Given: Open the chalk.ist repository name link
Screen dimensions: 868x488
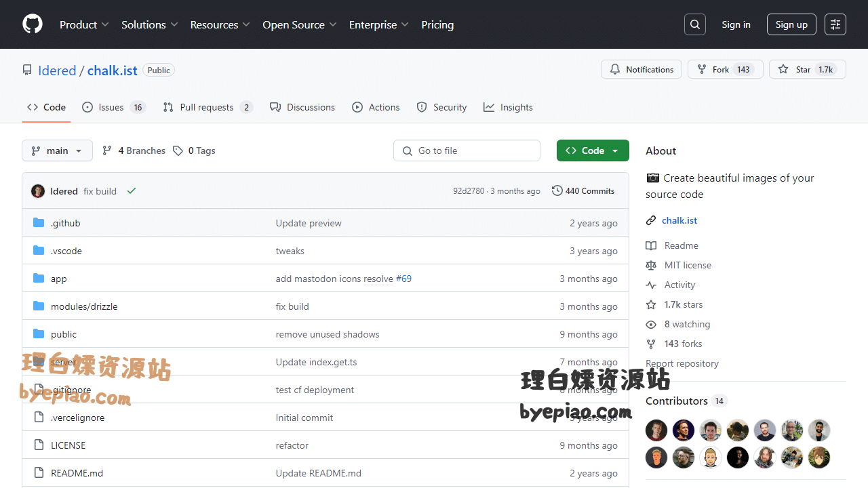Looking at the screenshot, I should coord(112,70).
